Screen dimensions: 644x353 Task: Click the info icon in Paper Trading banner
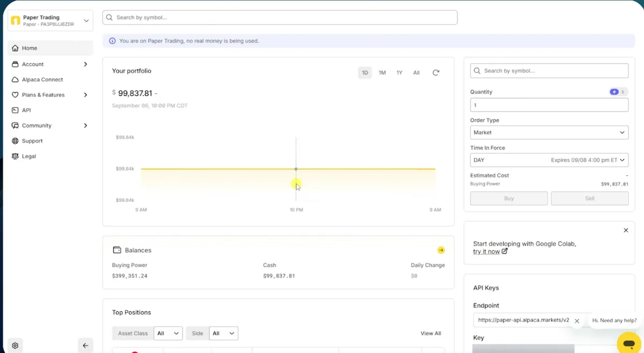click(x=112, y=41)
